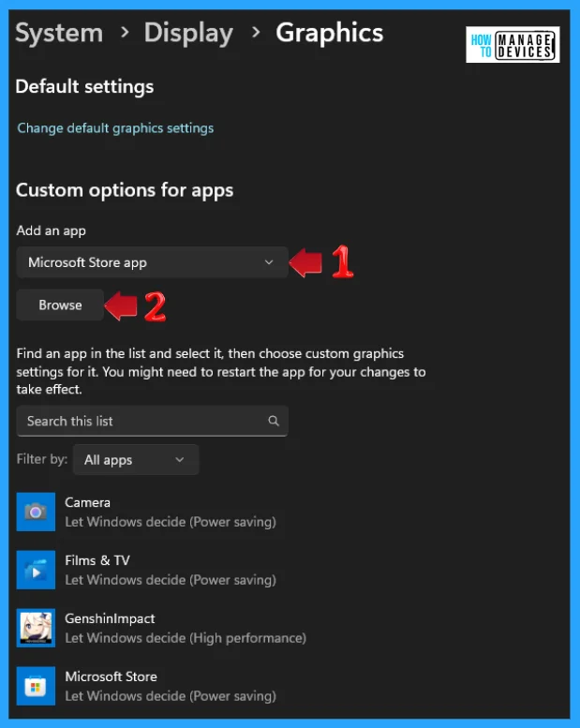Click the Films & TV app icon
The width and height of the screenshot is (580, 728).
point(36,570)
